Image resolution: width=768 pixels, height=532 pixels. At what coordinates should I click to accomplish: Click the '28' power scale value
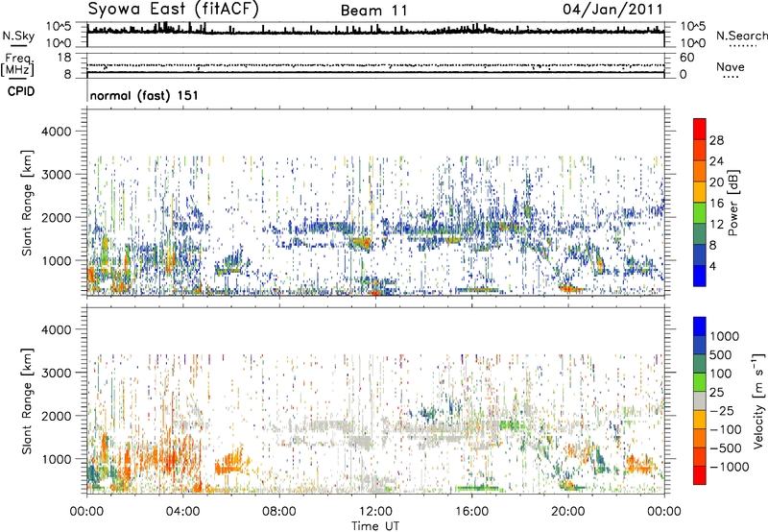(x=716, y=140)
